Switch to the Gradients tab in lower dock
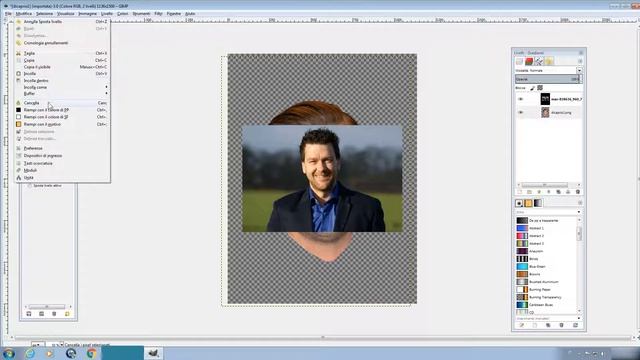The height and width of the screenshot is (360, 640). tap(538, 203)
